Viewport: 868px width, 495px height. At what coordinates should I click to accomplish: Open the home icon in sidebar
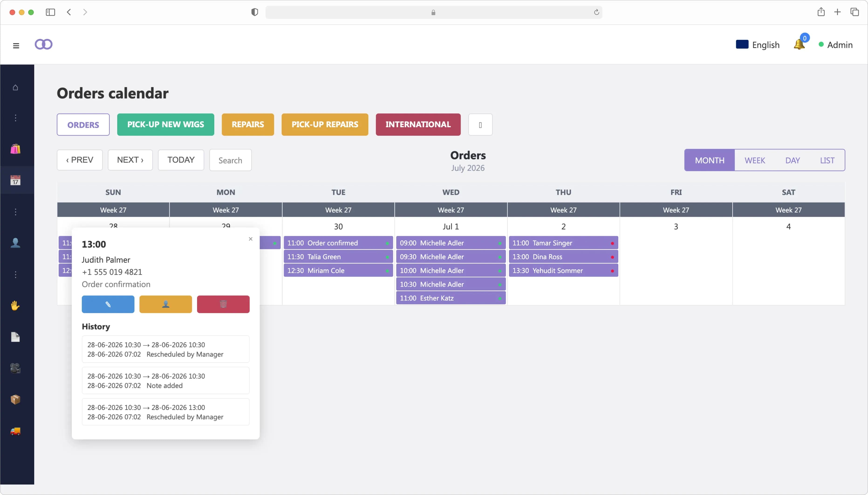pos(15,87)
